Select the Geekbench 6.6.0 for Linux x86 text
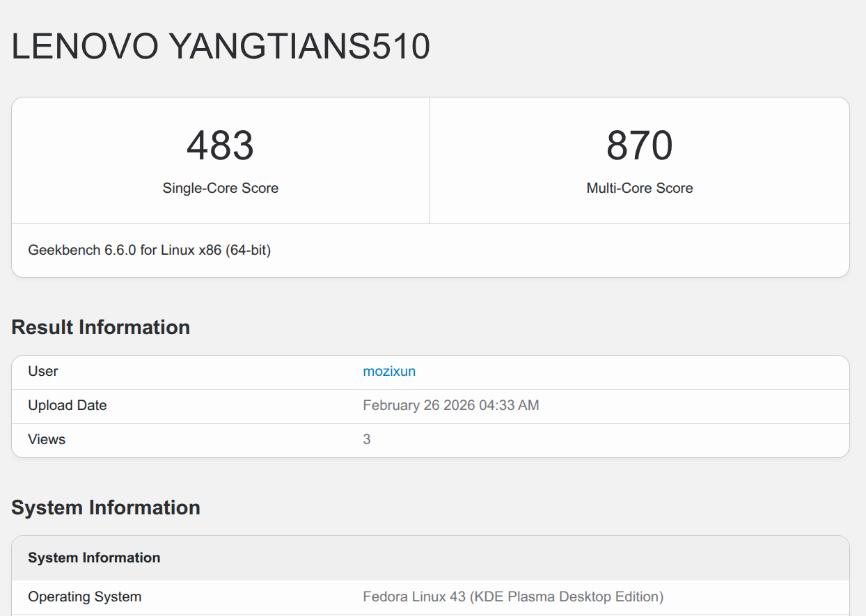The height and width of the screenshot is (616, 866). click(x=150, y=250)
